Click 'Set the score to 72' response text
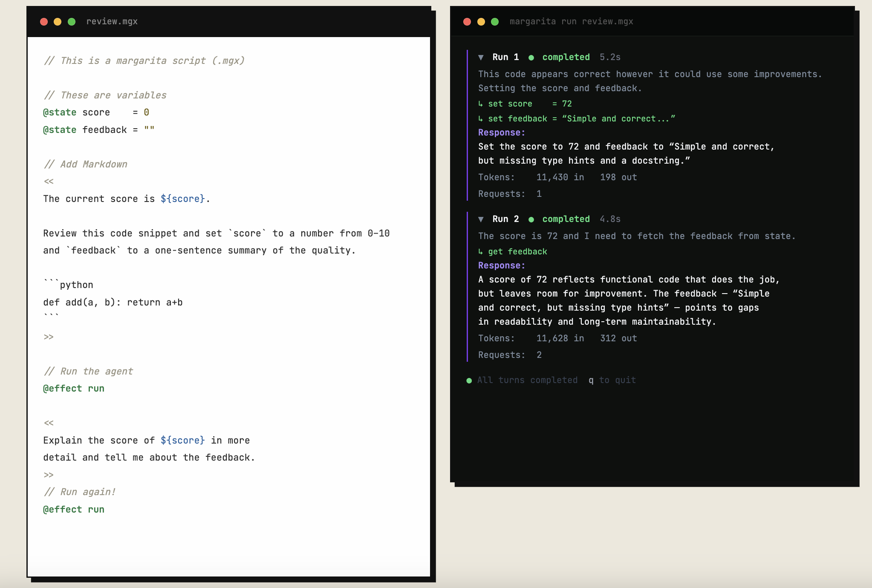 (x=626, y=154)
